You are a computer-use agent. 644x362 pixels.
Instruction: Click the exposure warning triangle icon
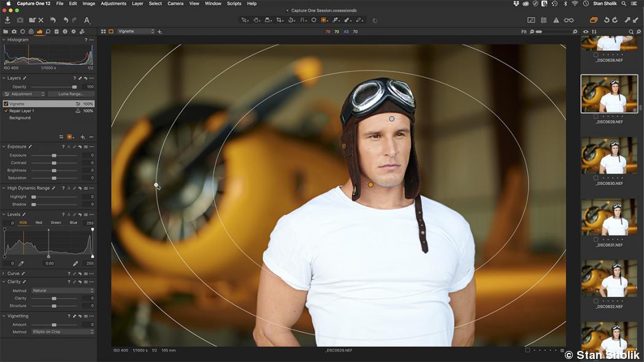556,20
